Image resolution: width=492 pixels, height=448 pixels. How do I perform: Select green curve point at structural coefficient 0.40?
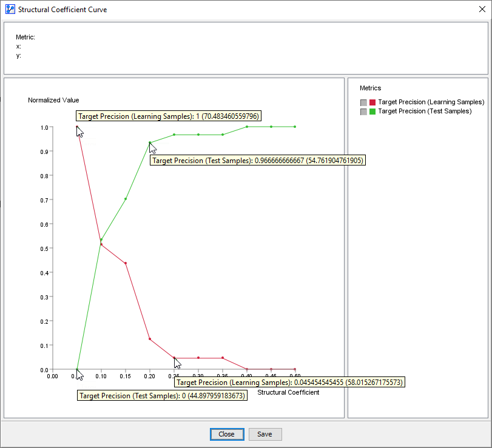[247, 127]
